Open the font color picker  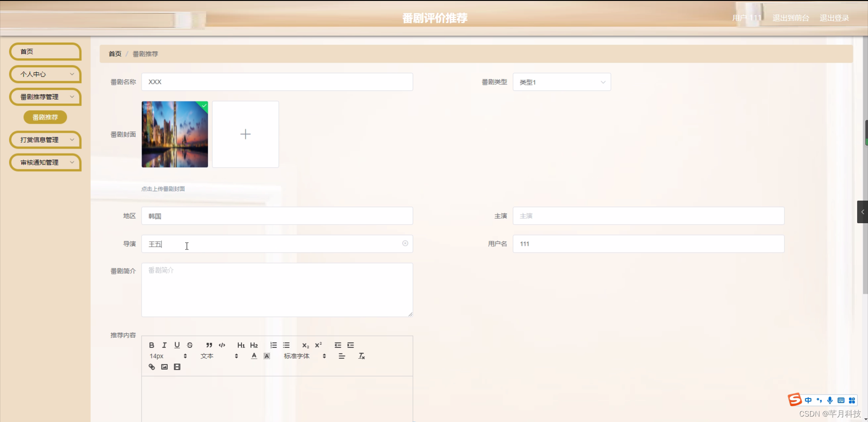254,356
